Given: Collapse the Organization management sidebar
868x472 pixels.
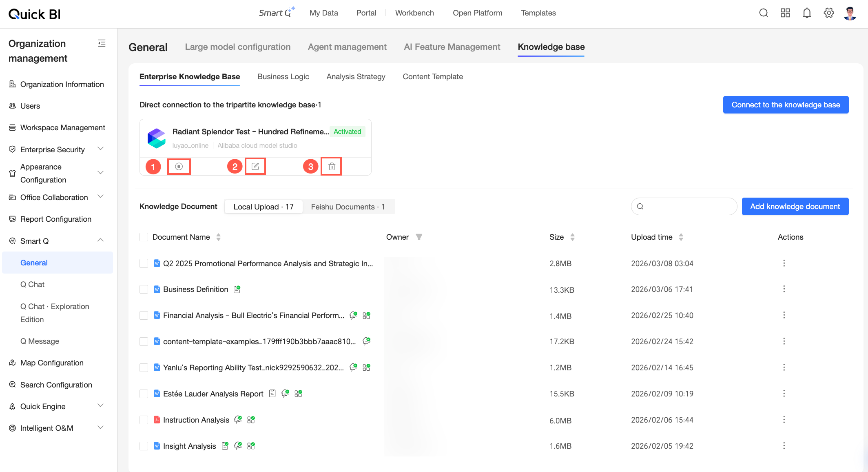Looking at the screenshot, I should (x=102, y=43).
